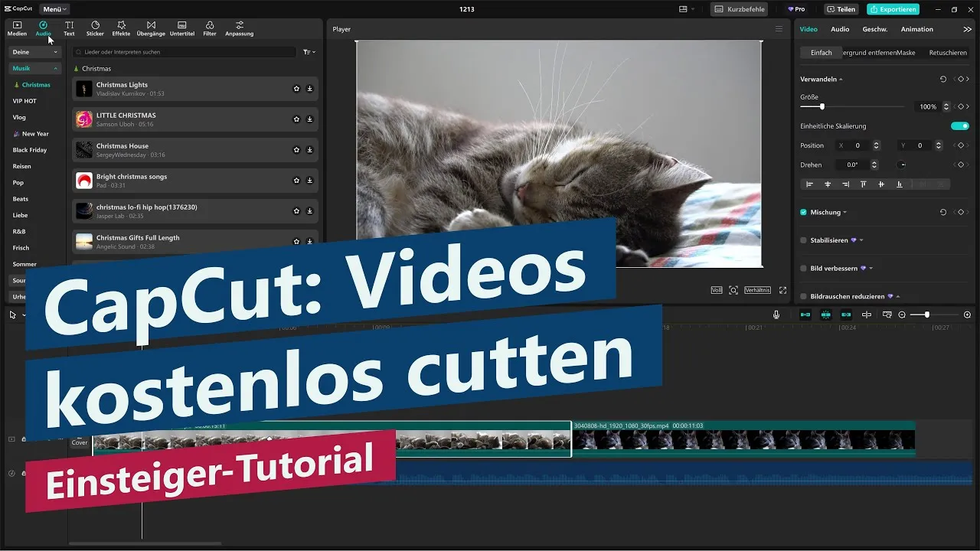980x551 pixels.
Task: Open the Untertitel captions tab
Action: tap(182, 29)
